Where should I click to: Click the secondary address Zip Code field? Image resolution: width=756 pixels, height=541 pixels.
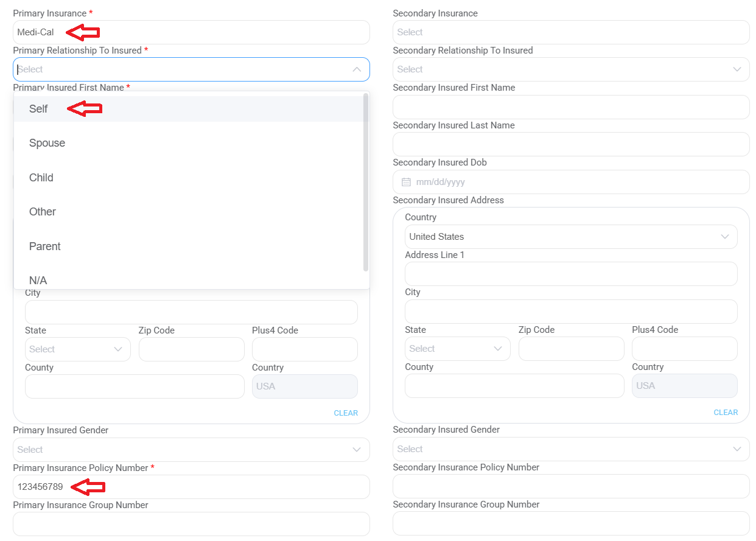[572, 349]
